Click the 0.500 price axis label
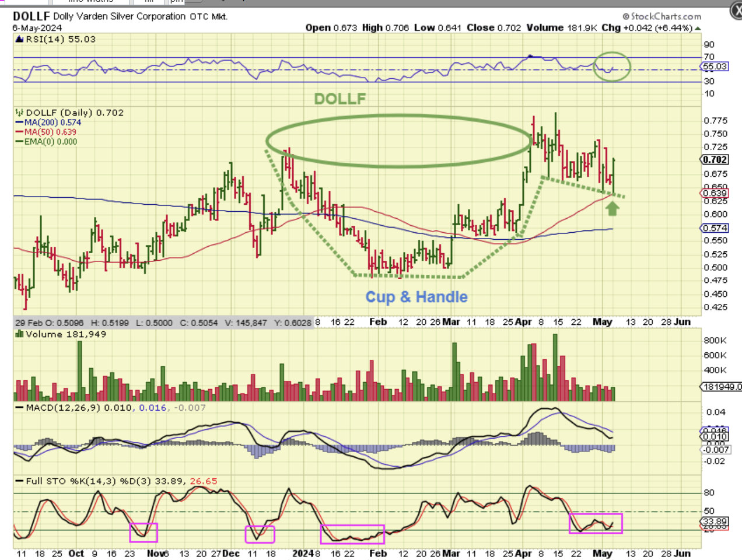 pos(716,268)
